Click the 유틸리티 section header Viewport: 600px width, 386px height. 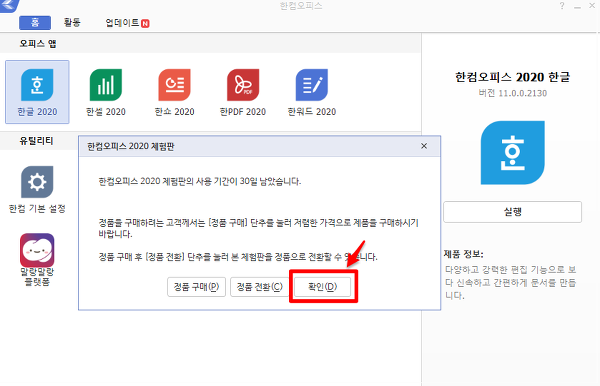tap(36, 141)
